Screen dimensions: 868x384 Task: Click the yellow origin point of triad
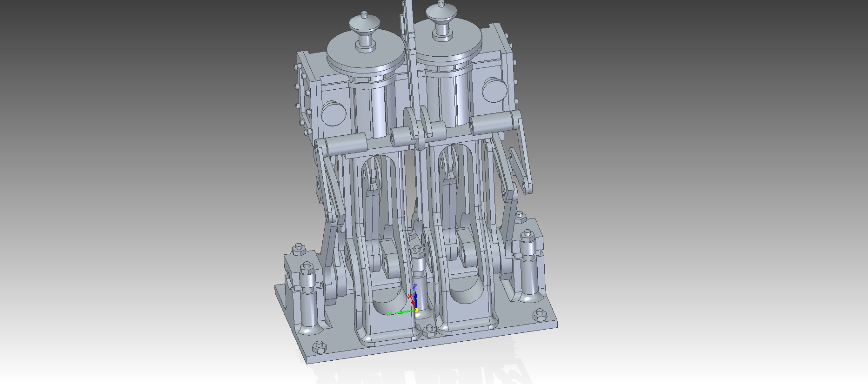[x=417, y=310]
